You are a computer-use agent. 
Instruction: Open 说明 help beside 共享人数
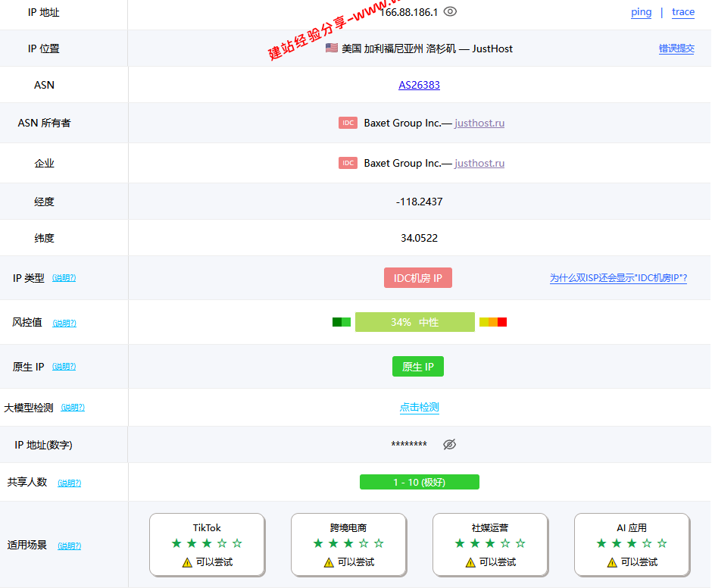[70, 483]
